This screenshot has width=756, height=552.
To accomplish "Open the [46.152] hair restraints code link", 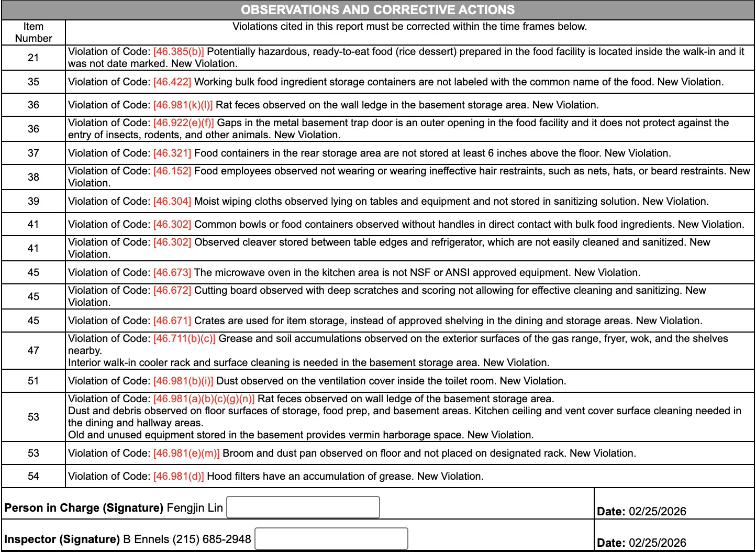I will (x=172, y=171).
